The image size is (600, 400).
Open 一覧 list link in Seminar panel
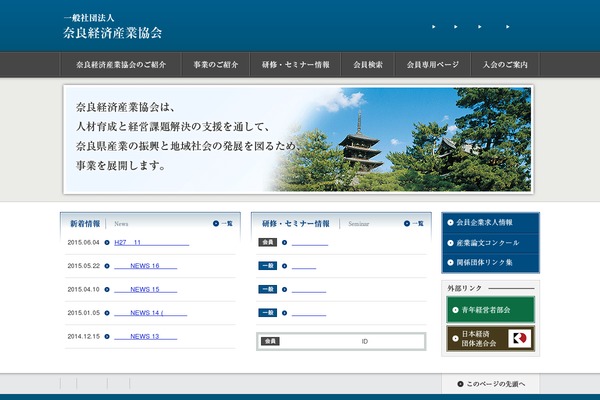click(x=414, y=224)
